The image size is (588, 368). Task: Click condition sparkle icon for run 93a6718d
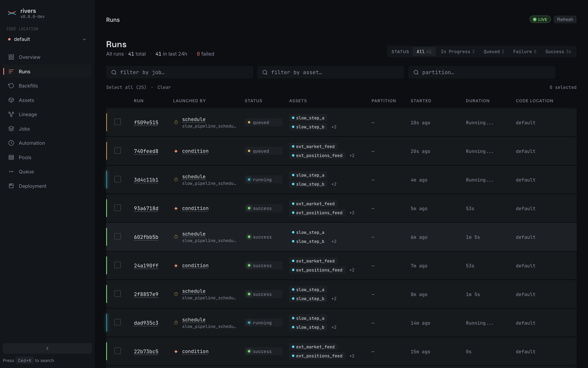pyautogui.click(x=176, y=208)
